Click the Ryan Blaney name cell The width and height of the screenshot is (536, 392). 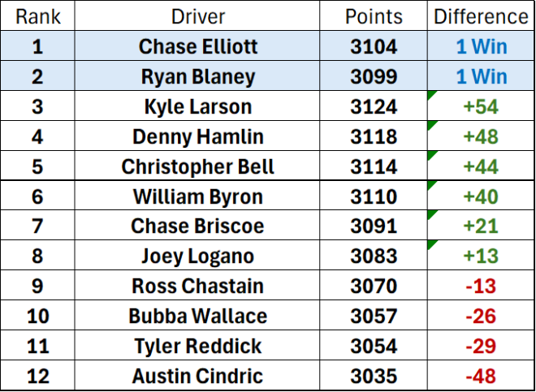click(197, 76)
